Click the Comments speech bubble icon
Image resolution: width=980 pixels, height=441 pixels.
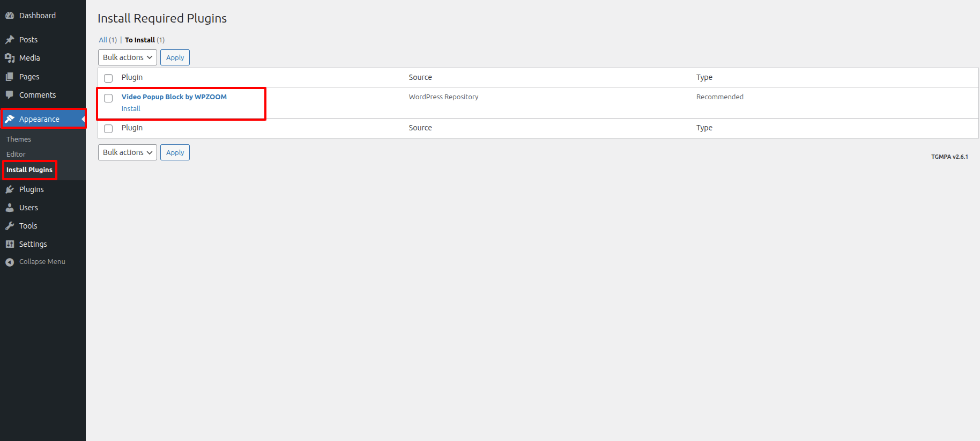tap(10, 95)
